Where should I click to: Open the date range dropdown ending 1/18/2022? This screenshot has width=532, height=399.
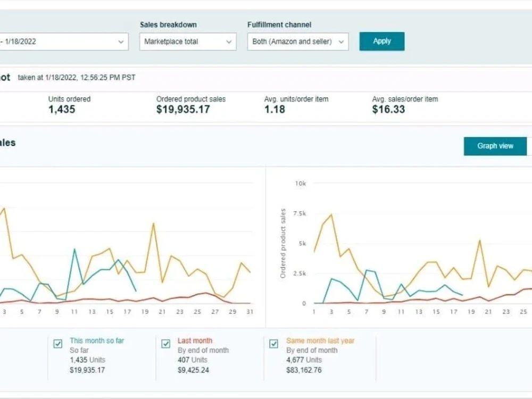(x=64, y=41)
